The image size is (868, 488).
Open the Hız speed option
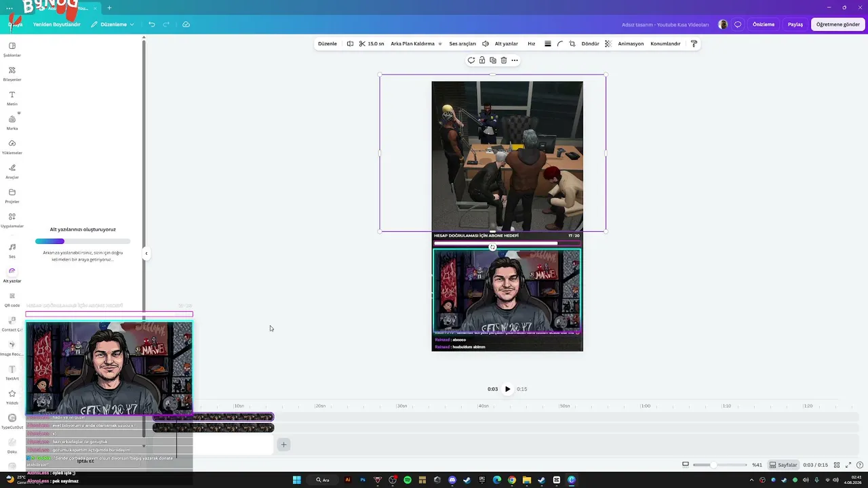532,43
